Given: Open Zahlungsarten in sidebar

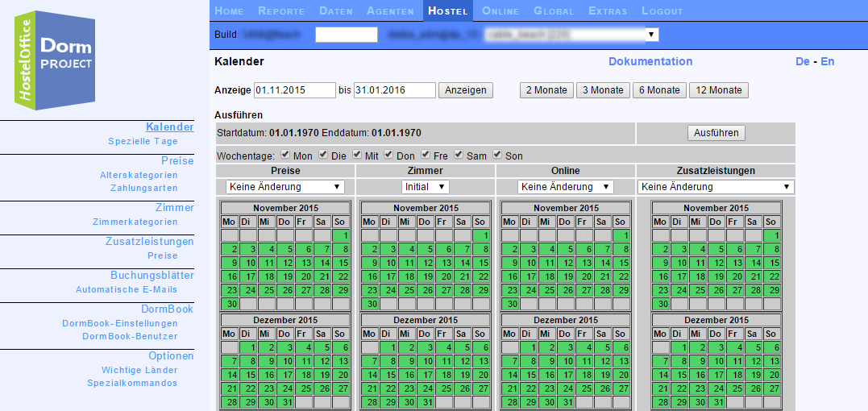Looking at the screenshot, I should click(144, 188).
